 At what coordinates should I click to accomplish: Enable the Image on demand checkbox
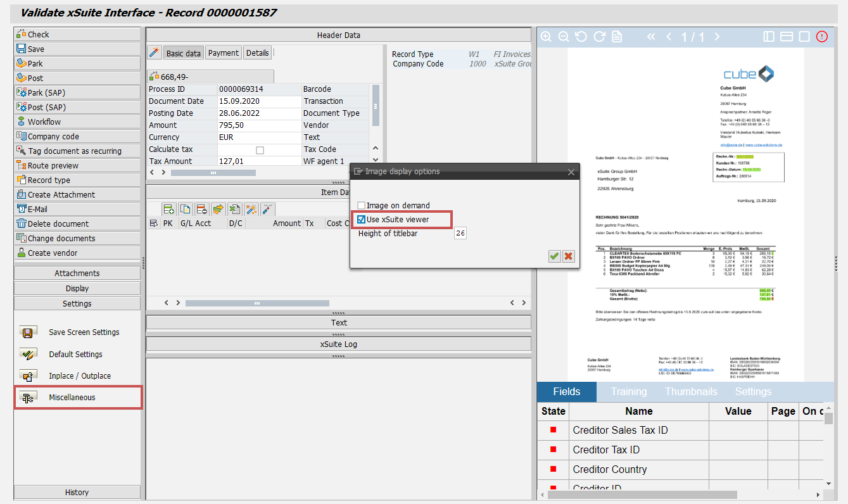click(362, 206)
